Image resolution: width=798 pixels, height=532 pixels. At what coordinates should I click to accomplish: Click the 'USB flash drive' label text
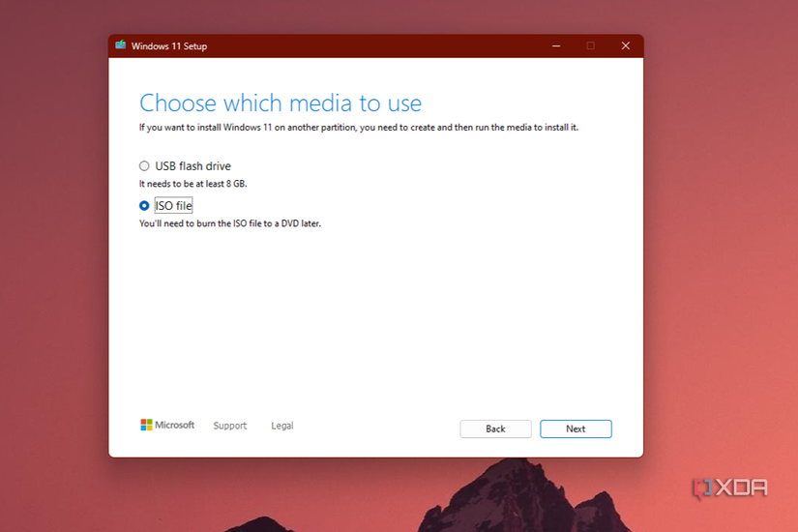click(192, 166)
